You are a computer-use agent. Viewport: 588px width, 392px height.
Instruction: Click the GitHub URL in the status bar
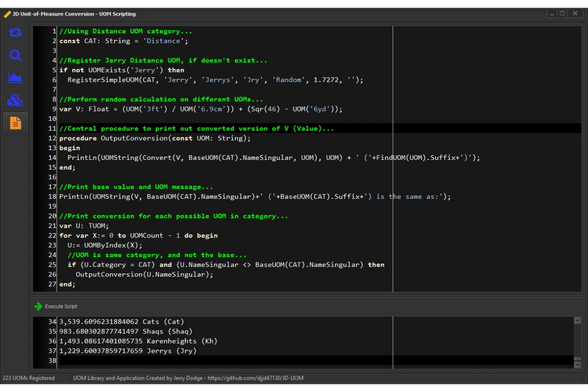[x=255, y=378]
